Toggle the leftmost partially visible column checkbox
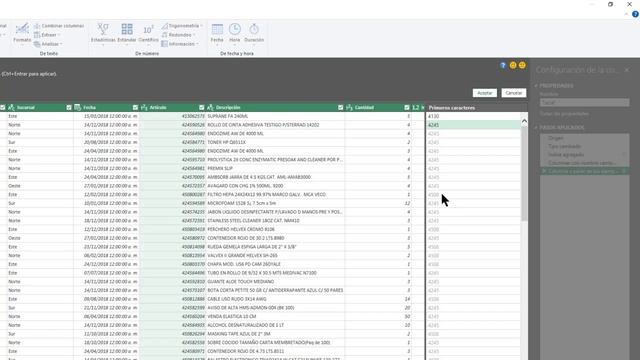This screenshot has height=360, width=640. tap(3, 107)
